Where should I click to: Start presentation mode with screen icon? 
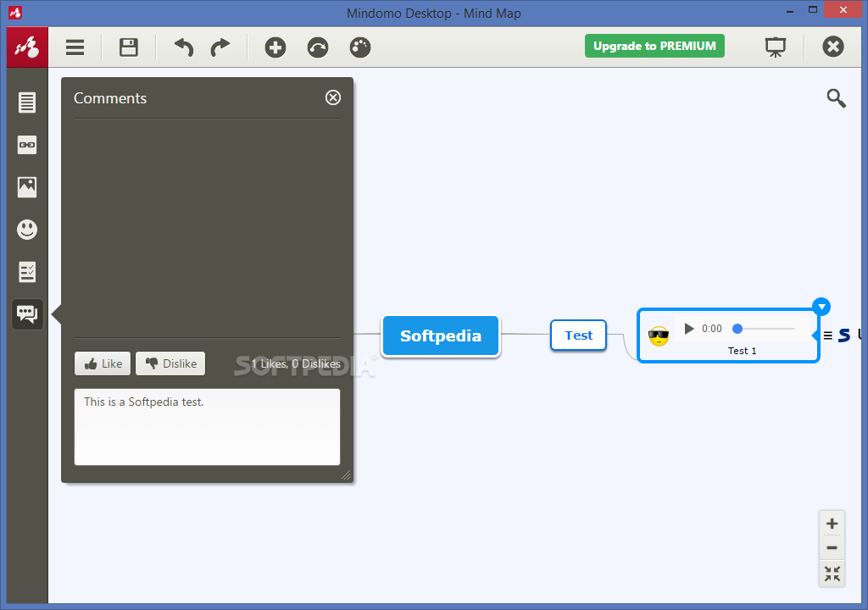(776, 47)
